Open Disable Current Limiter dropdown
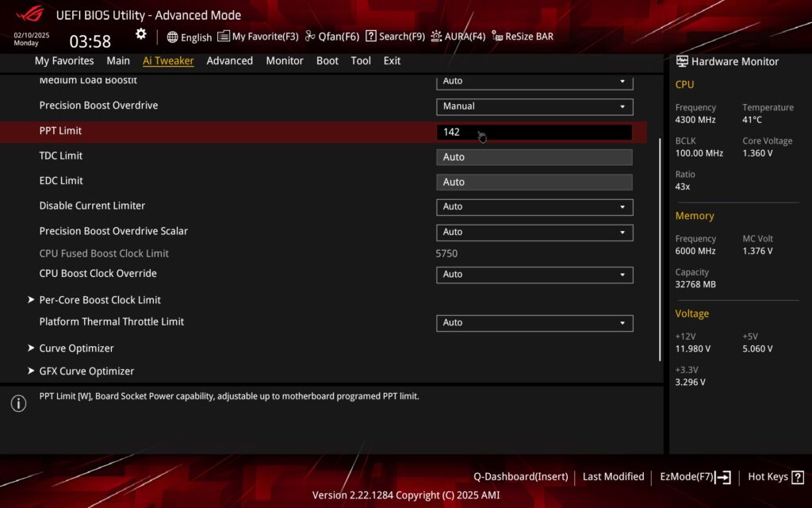 click(x=534, y=207)
